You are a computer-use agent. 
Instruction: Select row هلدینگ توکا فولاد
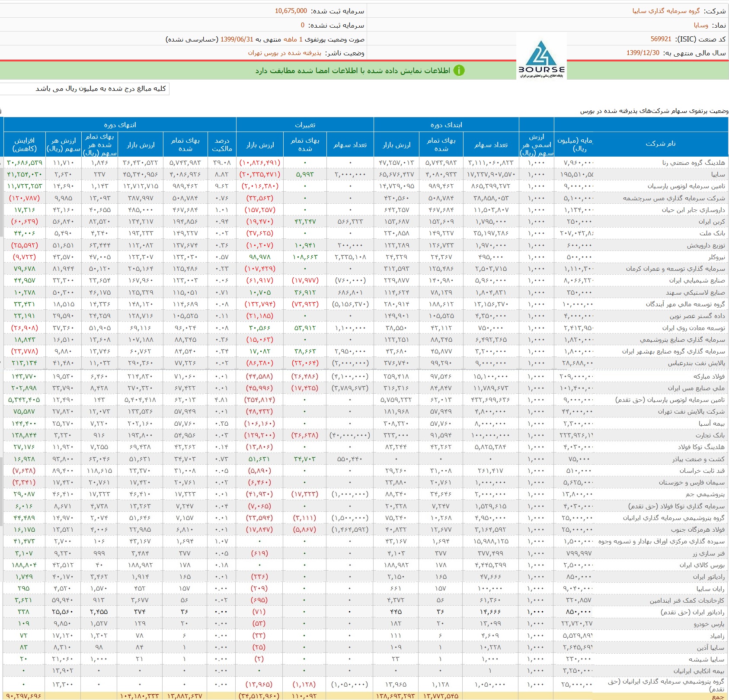tap(366, 447)
